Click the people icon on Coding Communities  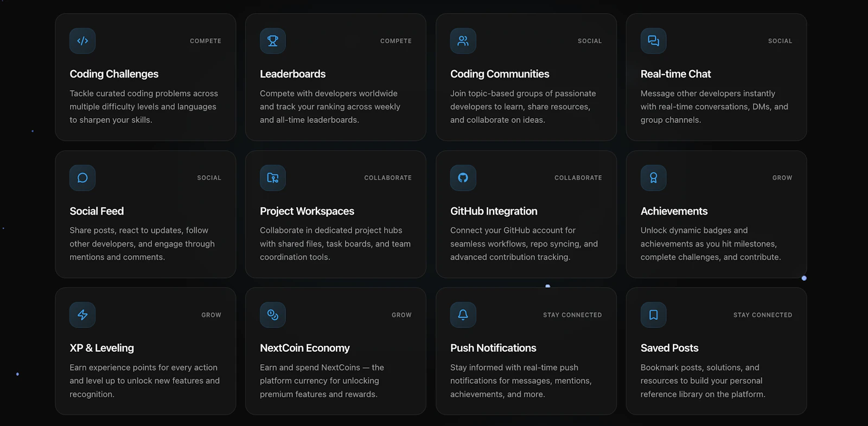463,41
